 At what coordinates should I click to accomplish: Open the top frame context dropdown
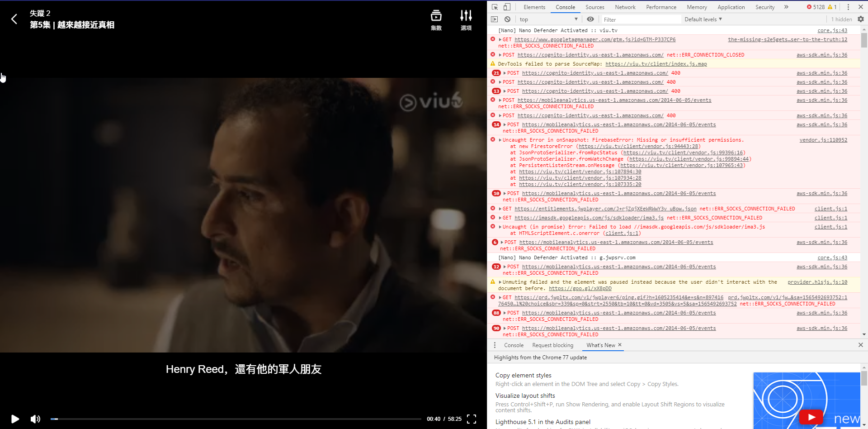548,19
